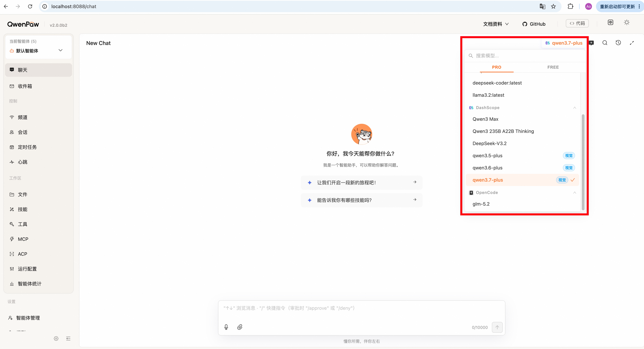Click the paperclip attach file icon
The width and height of the screenshot is (644, 349).
pos(240,327)
